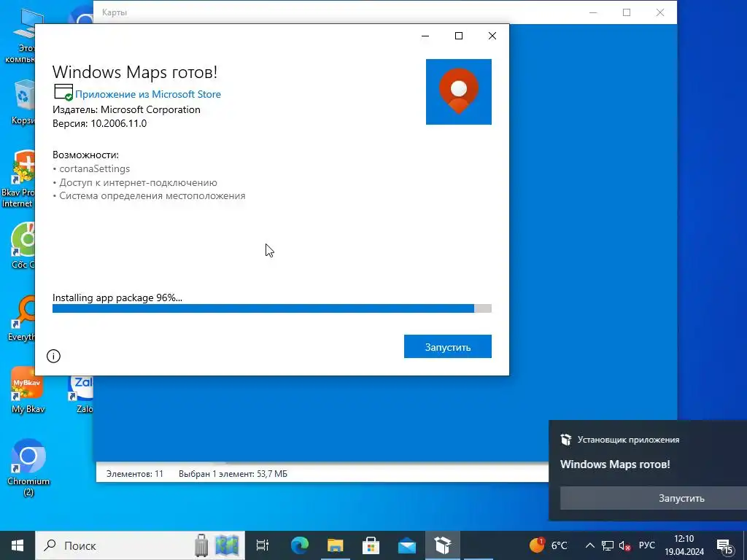Open Task View from the taskbar
The width and height of the screenshot is (747, 560).
[263, 545]
